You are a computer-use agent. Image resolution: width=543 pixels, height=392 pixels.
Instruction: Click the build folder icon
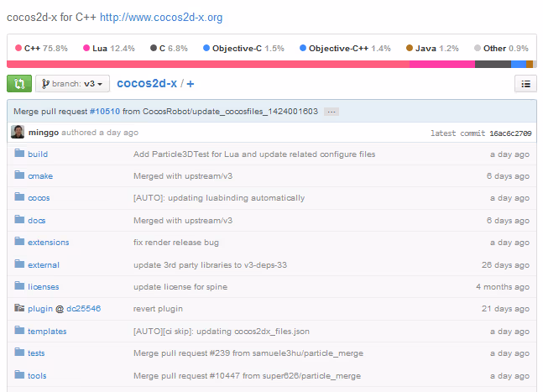tap(19, 153)
